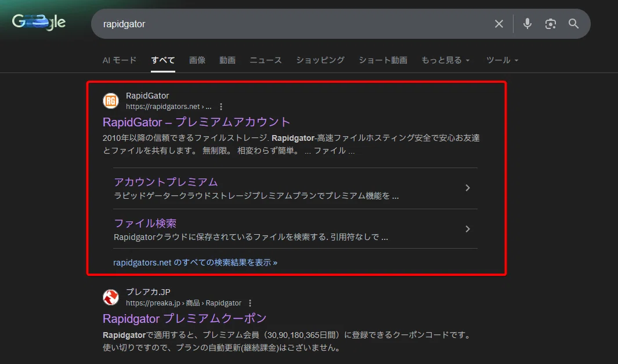
Task: Switch to the AI モード tab
Action: pyautogui.click(x=120, y=60)
